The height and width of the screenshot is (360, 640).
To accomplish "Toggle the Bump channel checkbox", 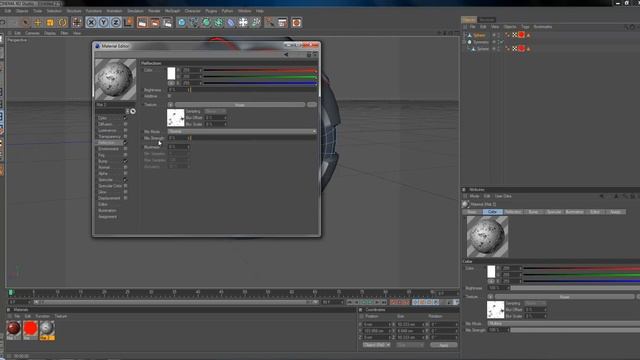I will tap(125, 161).
